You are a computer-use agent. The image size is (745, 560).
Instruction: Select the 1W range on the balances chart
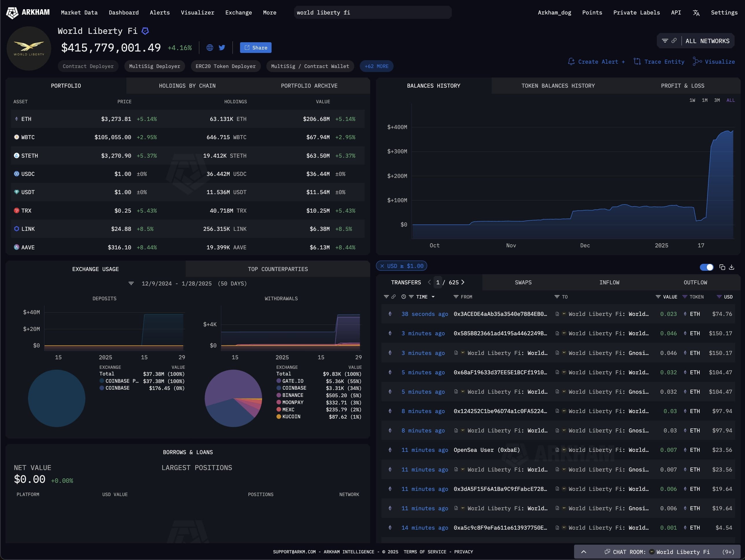[x=692, y=100]
